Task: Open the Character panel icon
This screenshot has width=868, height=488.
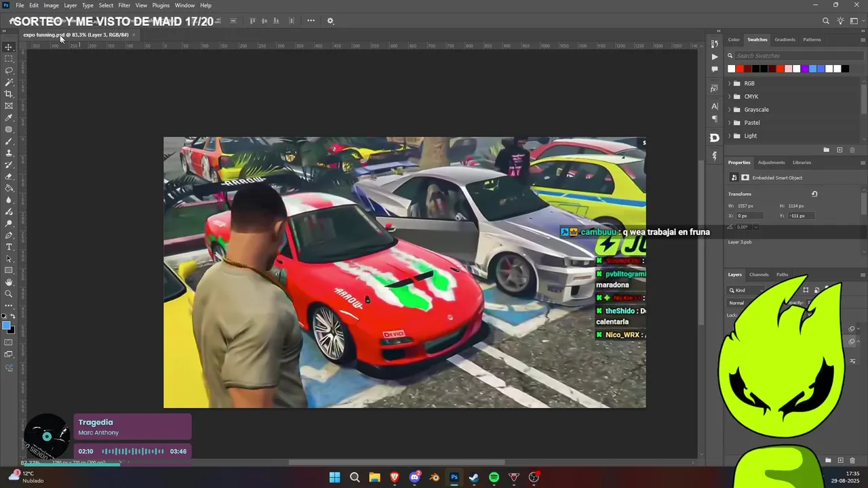Action: click(x=715, y=106)
